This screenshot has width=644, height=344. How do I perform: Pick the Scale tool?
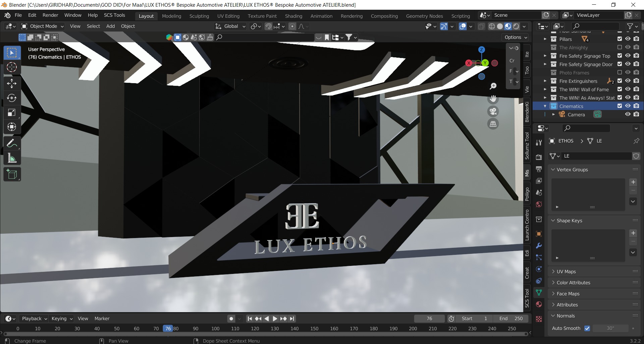pyautogui.click(x=12, y=112)
